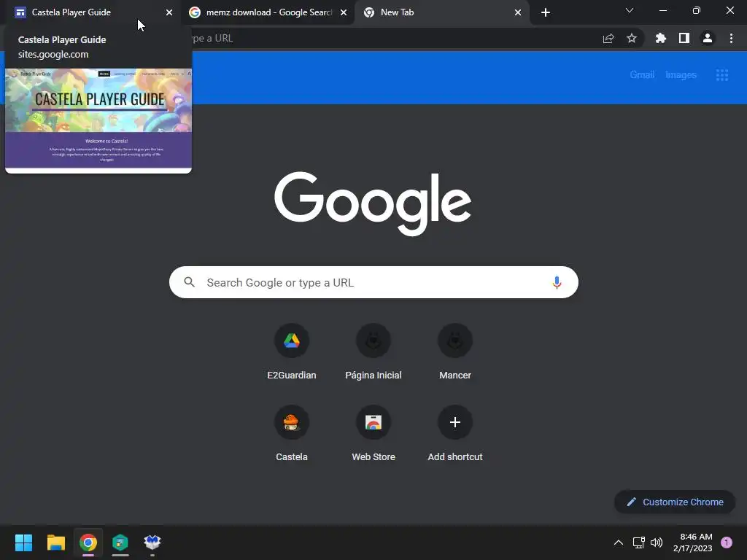747x560 pixels.
Task: Click the search magnifier icon
Action: coord(189,282)
